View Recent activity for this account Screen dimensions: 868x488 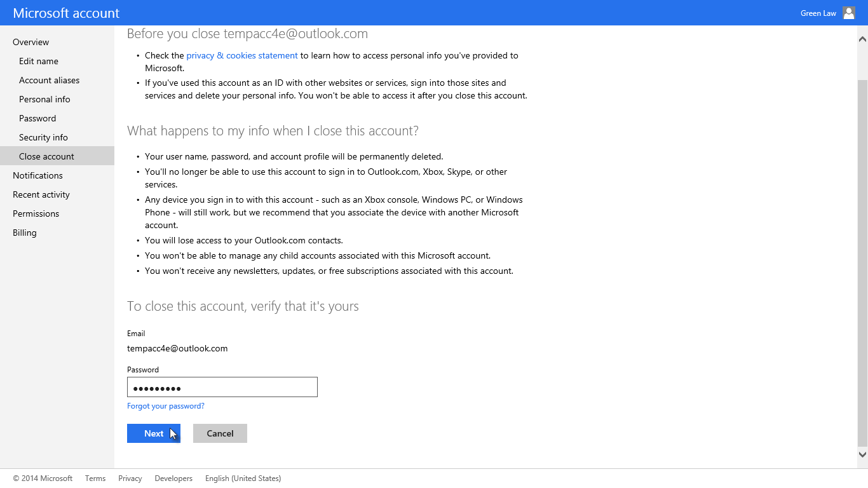click(x=41, y=194)
